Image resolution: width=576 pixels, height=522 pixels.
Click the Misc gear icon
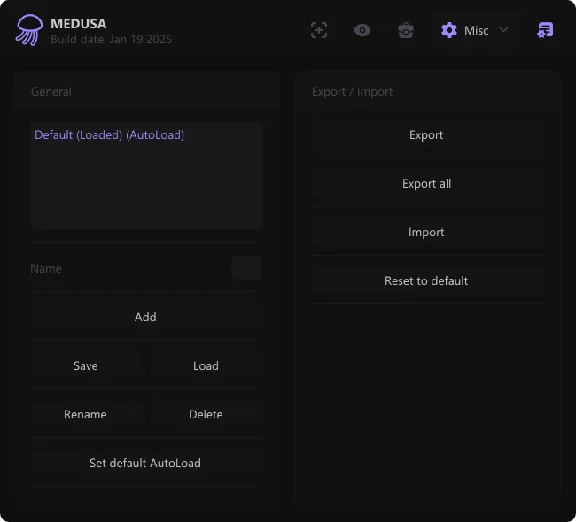(449, 30)
